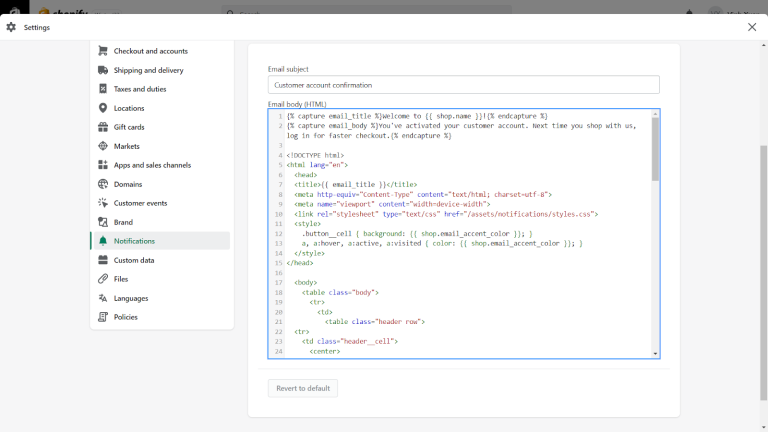The width and height of the screenshot is (768, 432).
Task: Open Brand settings
Action: pyautogui.click(x=123, y=222)
